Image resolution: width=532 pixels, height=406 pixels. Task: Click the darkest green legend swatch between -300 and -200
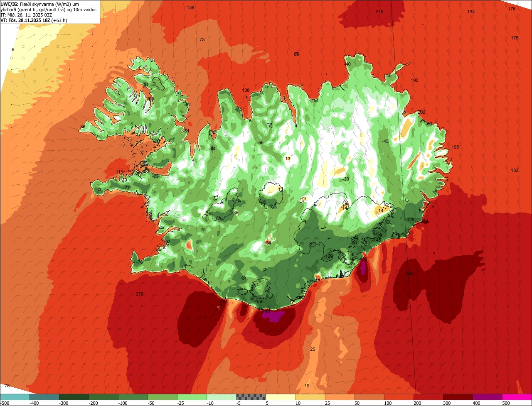74,397
